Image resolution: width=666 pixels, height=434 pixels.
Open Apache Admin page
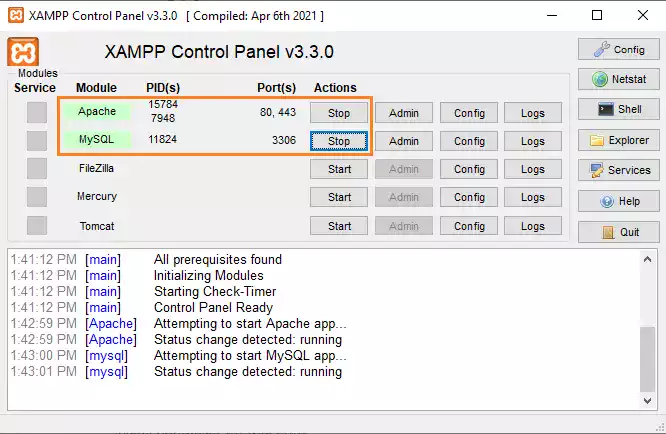tap(404, 113)
